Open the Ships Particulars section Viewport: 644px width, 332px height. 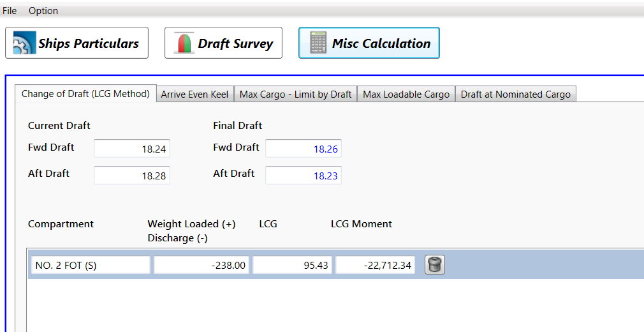pos(77,43)
